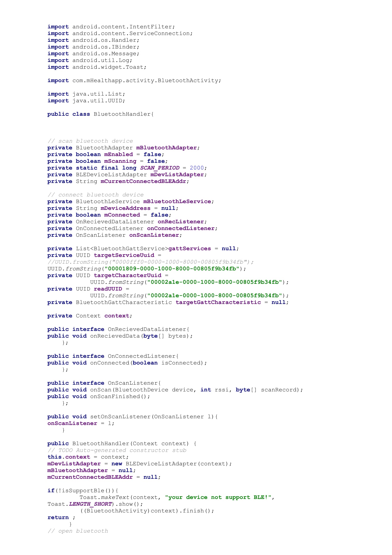Click the value 2000 in the code
The width and height of the screenshot is (392, 555).
[197, 168]
